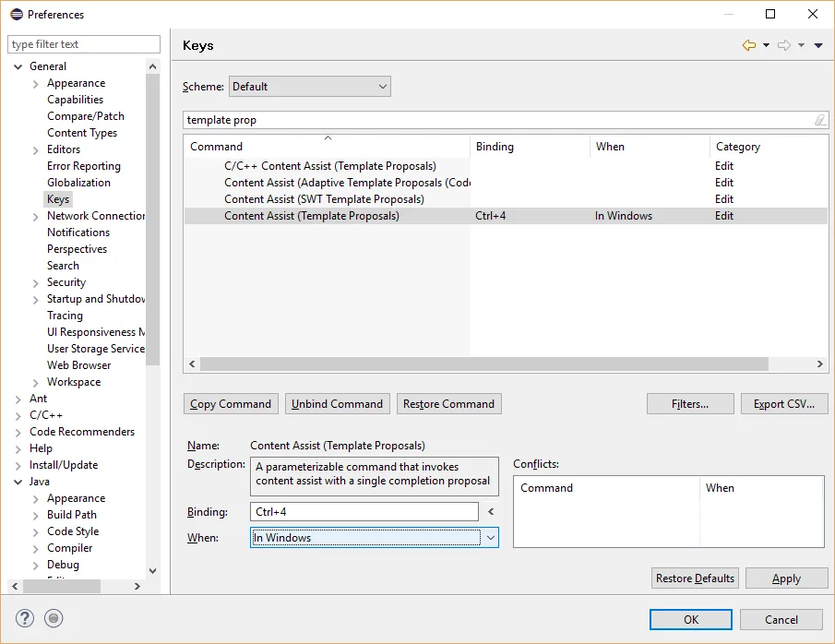Expand the Java Debug node

pyautogui.click(x=36, y=566)
